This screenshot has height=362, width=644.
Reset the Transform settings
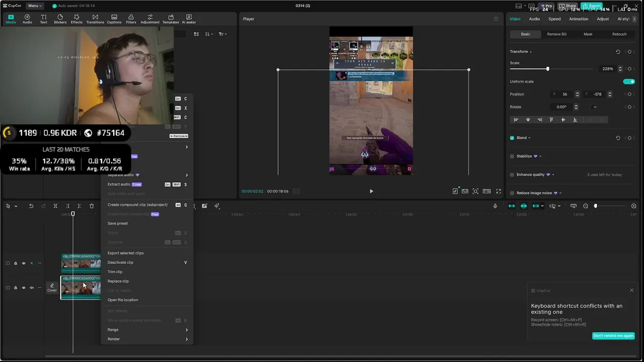[618, 52]
